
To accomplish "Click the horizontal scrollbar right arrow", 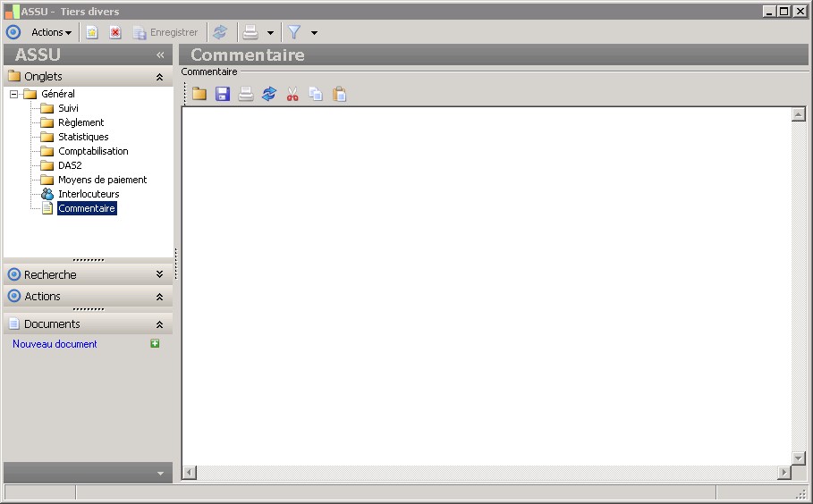I will [784, 473].
